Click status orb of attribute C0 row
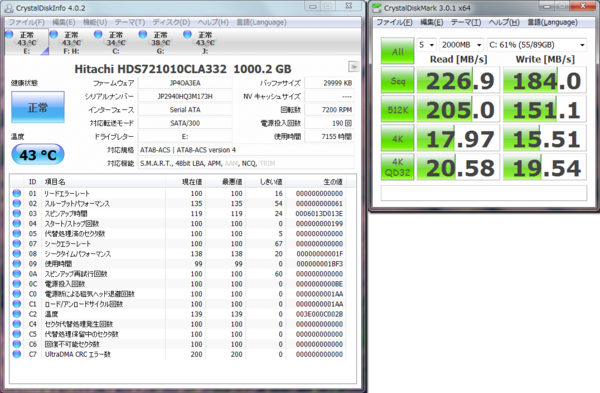This screenshot has height=393, width=600. coord(16,294)
